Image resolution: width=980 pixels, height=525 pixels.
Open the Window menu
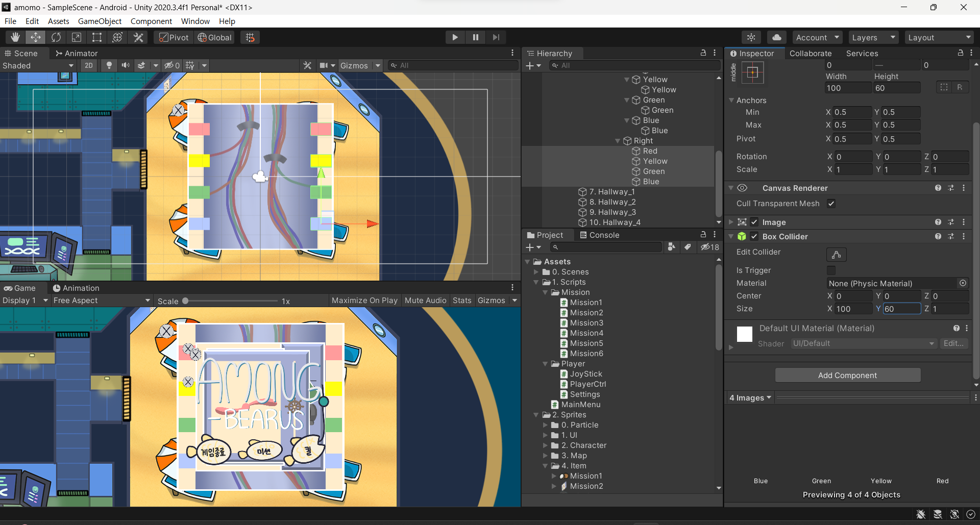[x=195, y=21]
